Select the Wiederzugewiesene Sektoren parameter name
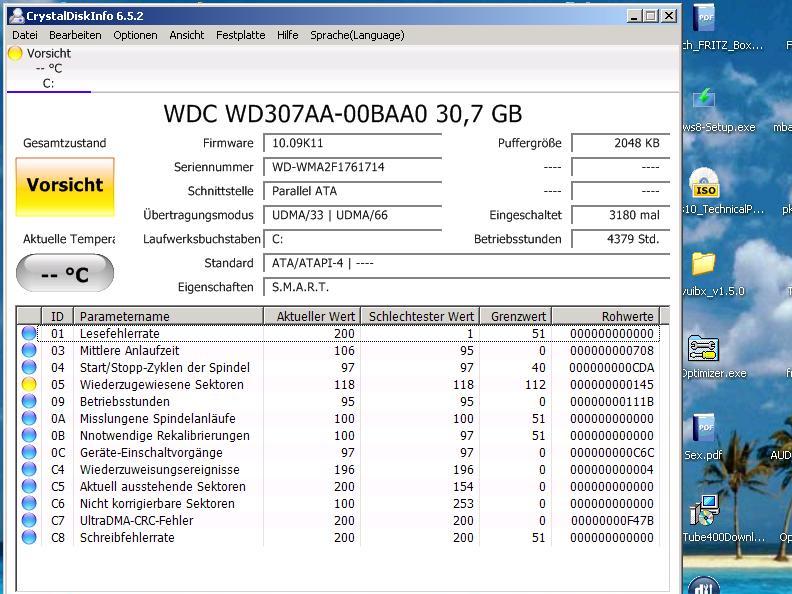Viewport: 792px width, 594px height. (x=162, y=384)
